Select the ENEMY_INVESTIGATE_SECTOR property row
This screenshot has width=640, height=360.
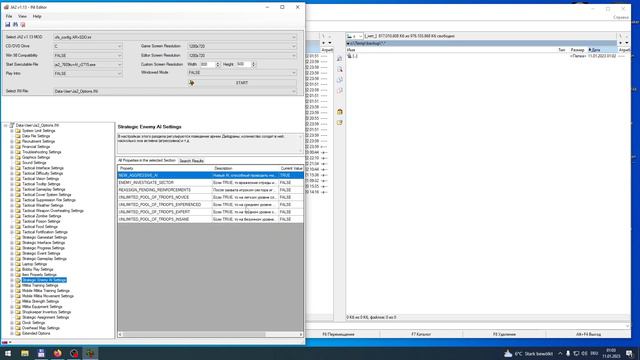tap(210, 182)
